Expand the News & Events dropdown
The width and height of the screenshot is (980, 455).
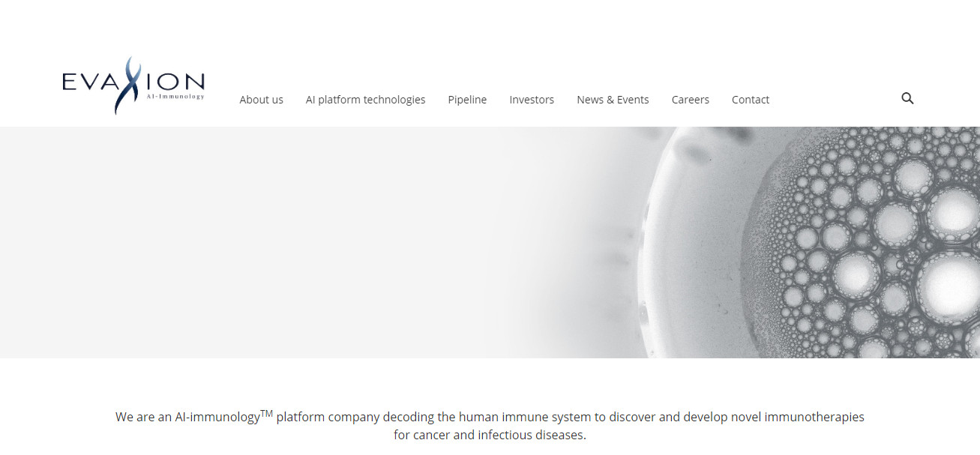[x=613, y=99]
